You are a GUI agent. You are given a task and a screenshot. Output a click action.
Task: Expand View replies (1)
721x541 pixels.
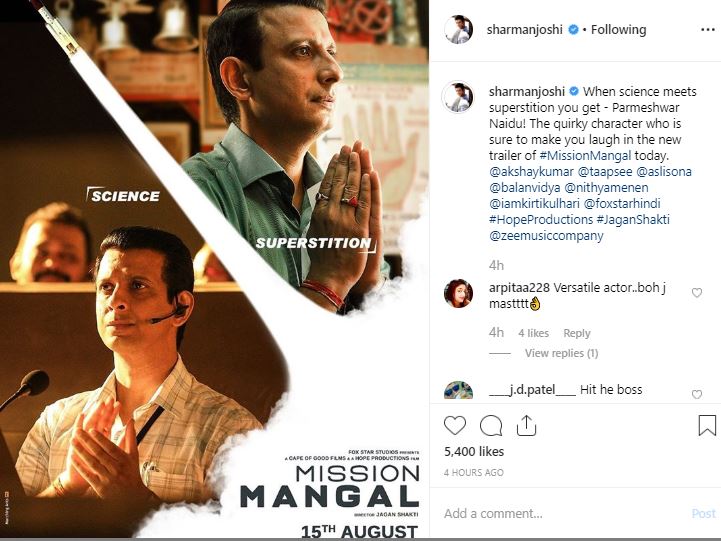point(561,353)
